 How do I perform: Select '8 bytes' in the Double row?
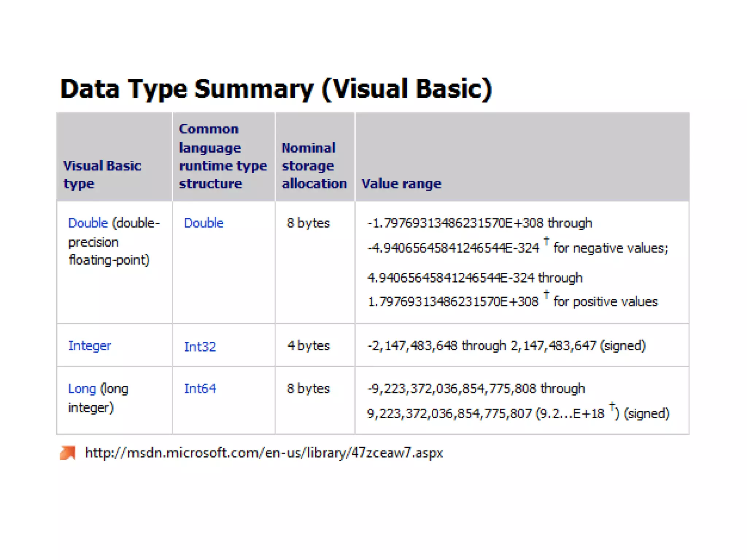tap(308, 223)
